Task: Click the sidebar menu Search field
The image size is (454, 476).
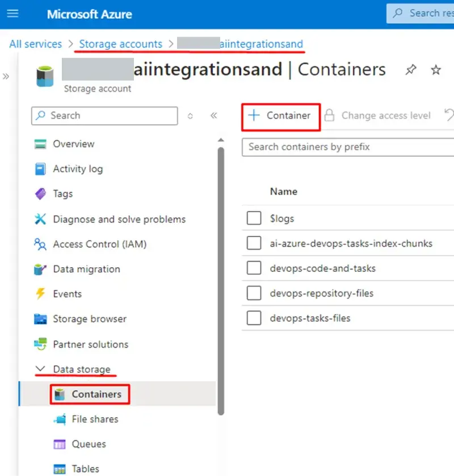Action: 104,116
